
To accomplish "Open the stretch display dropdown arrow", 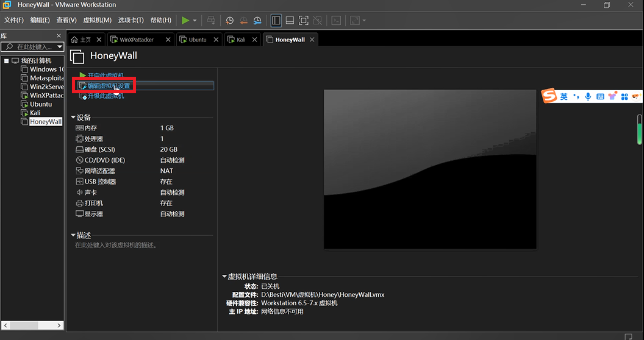I will click(x=364, y=21).
